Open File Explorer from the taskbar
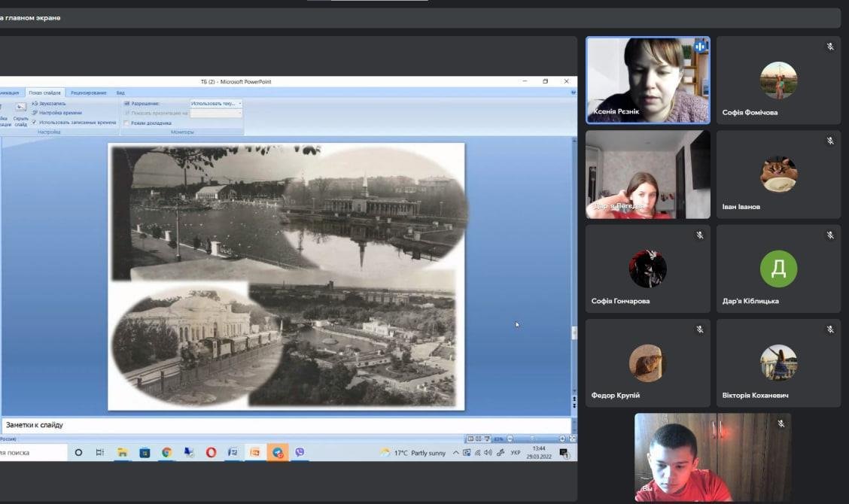This screenshot has height=504, width=849. click(x=123, y=453)
